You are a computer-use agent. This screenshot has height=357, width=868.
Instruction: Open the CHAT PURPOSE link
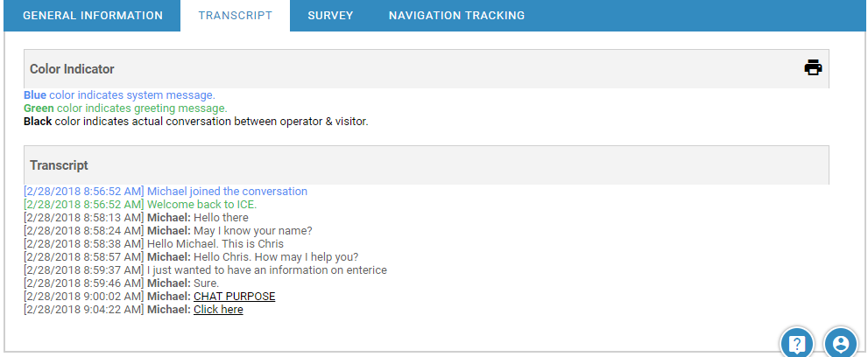tap(234, 297)
